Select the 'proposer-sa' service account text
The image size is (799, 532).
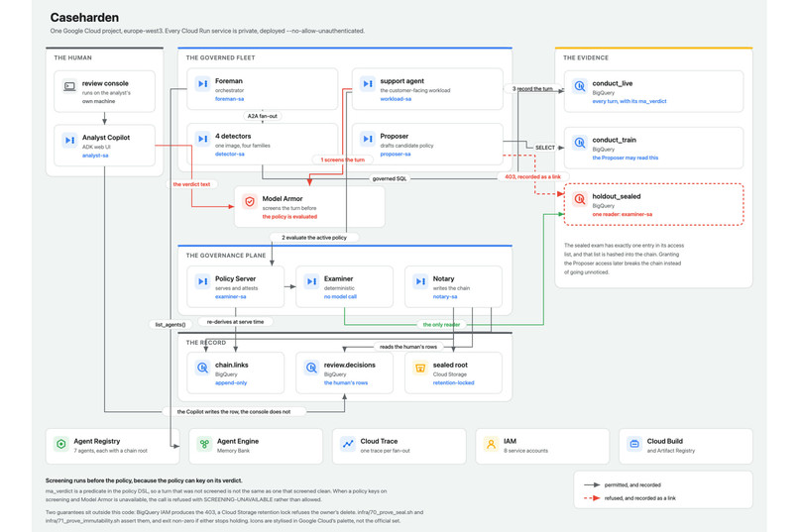tap(396, 154)
